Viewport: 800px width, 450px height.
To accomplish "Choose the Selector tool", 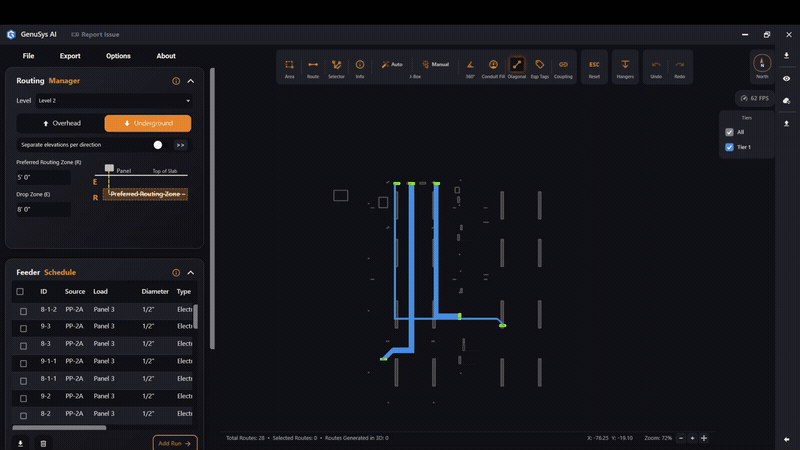I will (336, 68).
